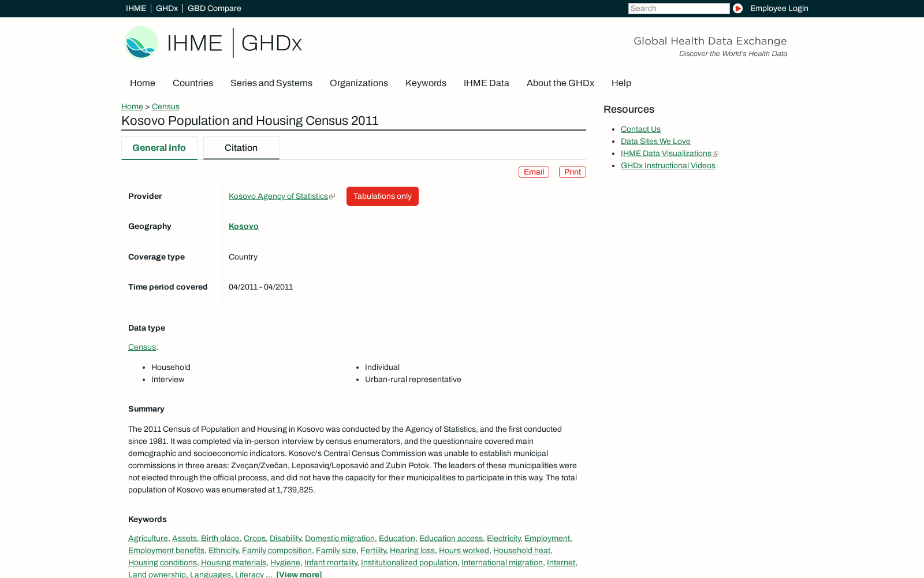Open GBD Compare link in top bar

tap(214, 8)
